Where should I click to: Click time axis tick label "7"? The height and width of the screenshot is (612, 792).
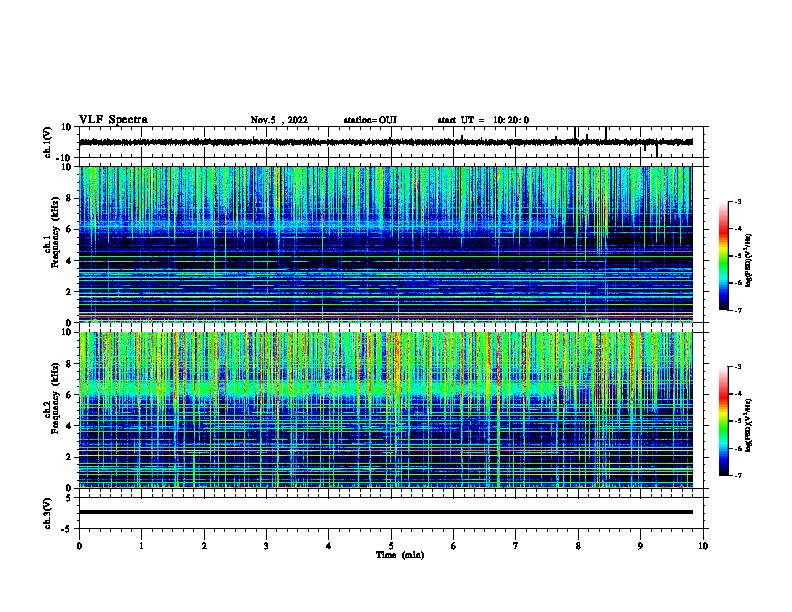[x=516, y=546]
